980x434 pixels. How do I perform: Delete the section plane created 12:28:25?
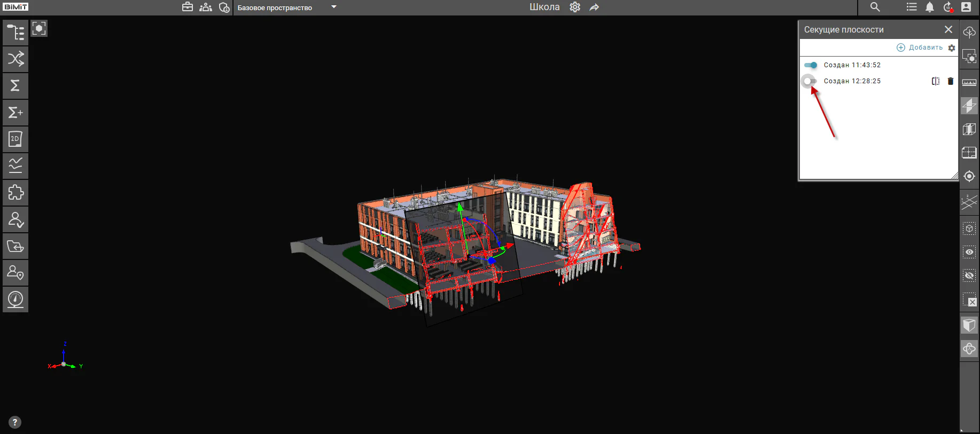pos(950,81)
